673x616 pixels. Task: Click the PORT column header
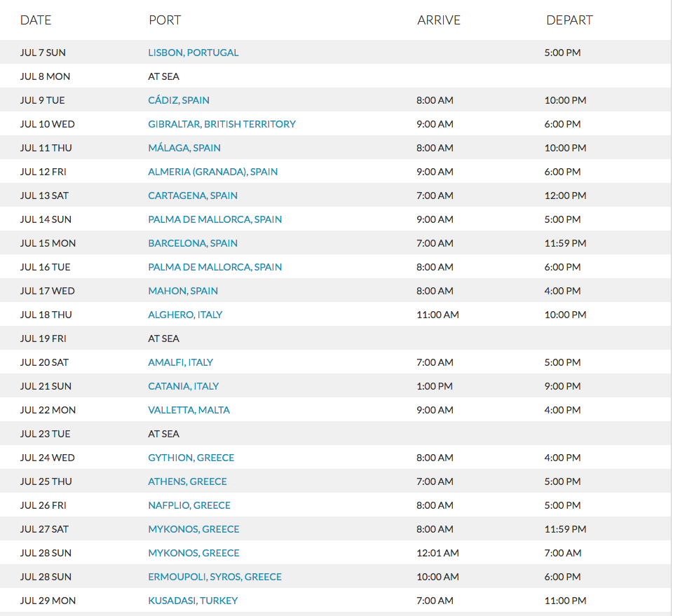[x=165, y=20]
